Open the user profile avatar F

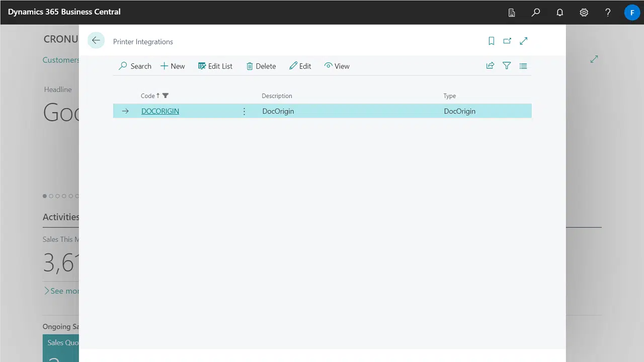(632, 12)
